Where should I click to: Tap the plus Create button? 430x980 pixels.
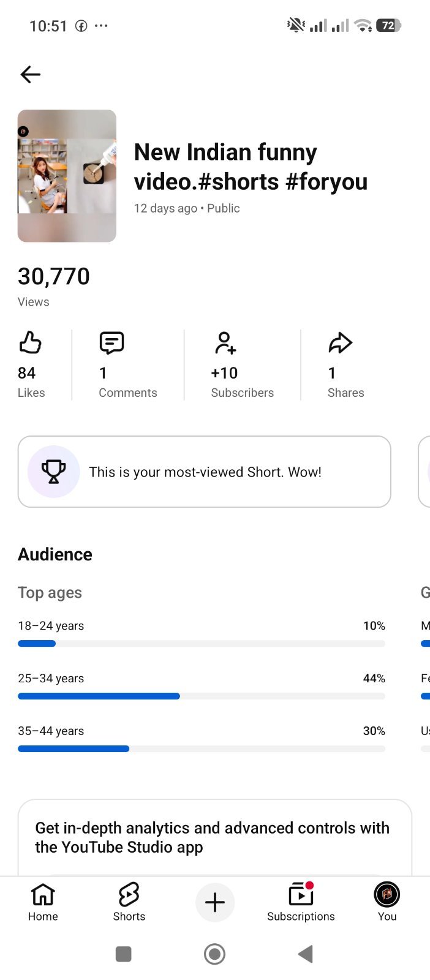tap(215, 902)
